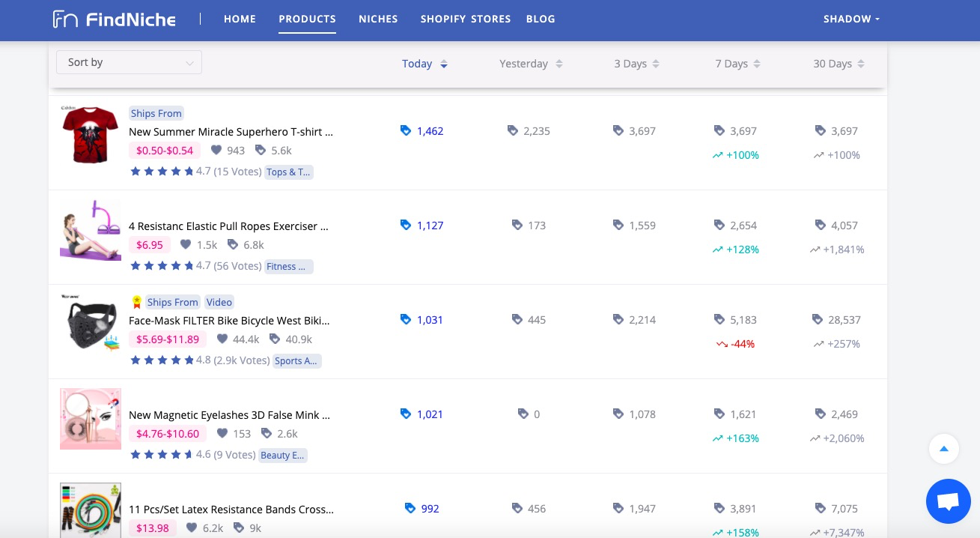This screenshot has height=538, width=980.
Task: Click the $5.69-$11.89 price label
Action: click(168, 339)
